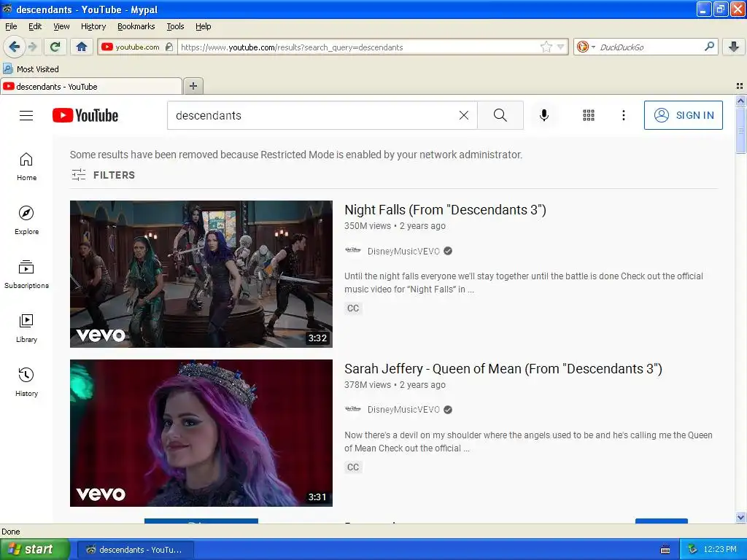Screen dimensions: 747x560
Task: Click the page scrollbar down arrow
Action: [x=740, y=517]
